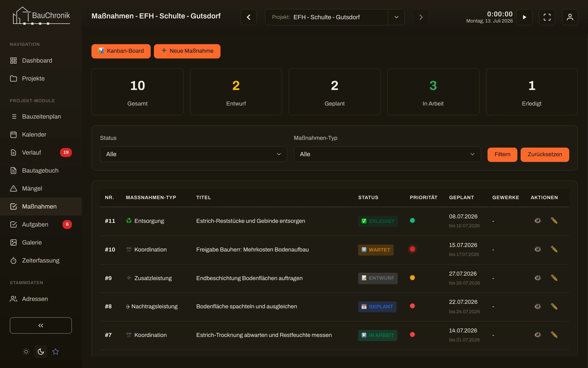
Task: Click the Entwurf 2 stat card
Action: click(236, 92)
